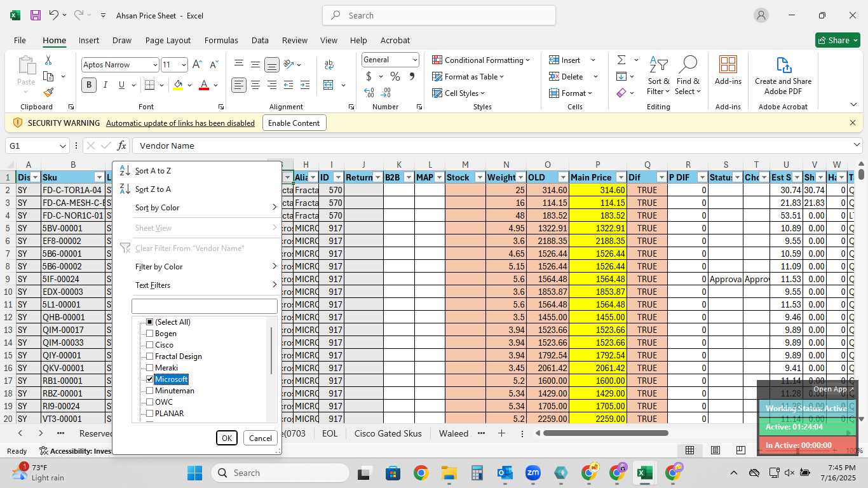Open Conditional Formatting dropdown
868x488 pixels.
pos(481,60)
